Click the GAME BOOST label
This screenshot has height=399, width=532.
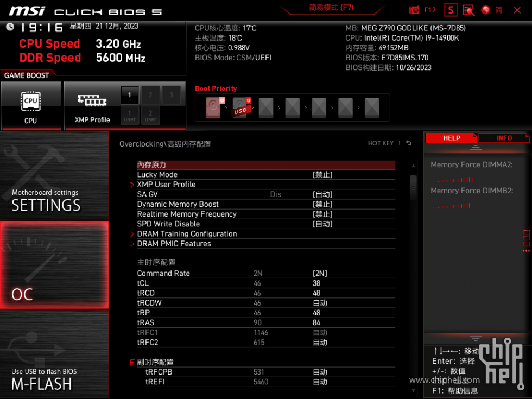[x=27, y=75]
